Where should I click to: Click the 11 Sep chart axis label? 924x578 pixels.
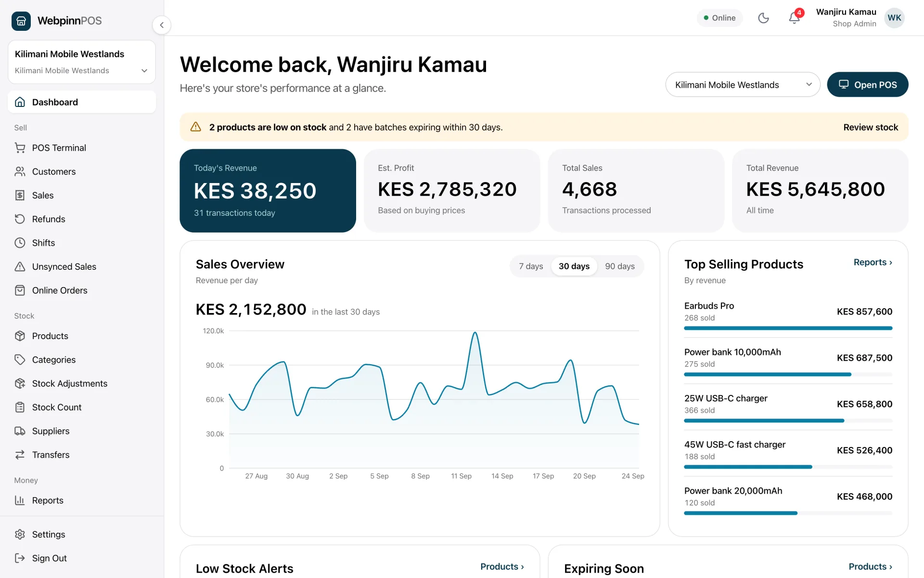461,476
